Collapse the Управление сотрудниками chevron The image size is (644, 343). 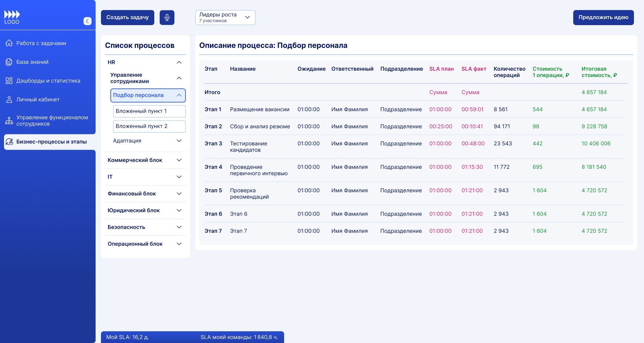[179, 78]
